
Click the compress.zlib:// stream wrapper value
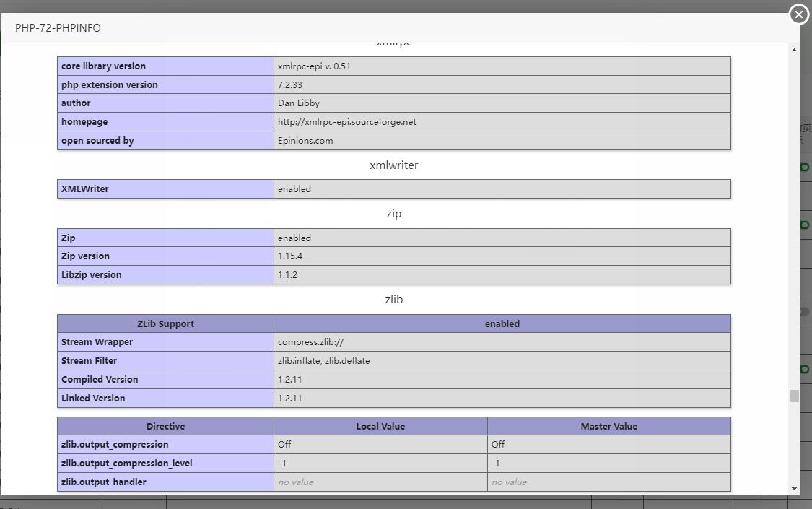[x=310, y=342]
